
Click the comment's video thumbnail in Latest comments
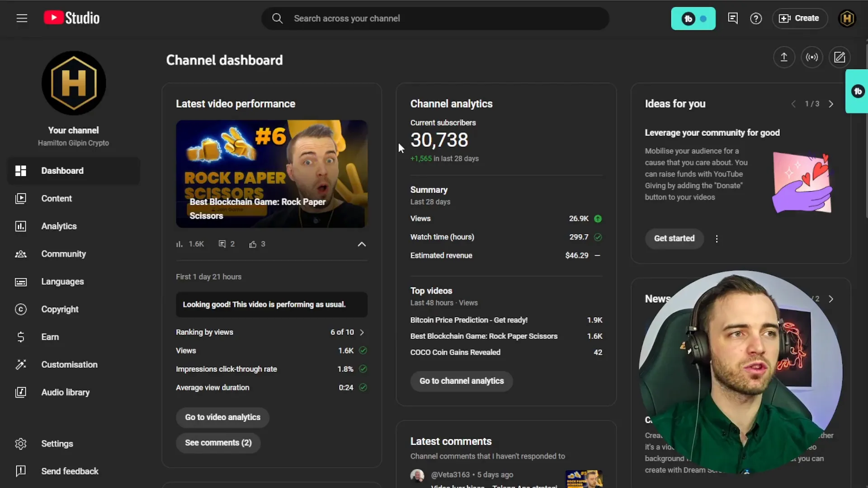pos(584,479)
